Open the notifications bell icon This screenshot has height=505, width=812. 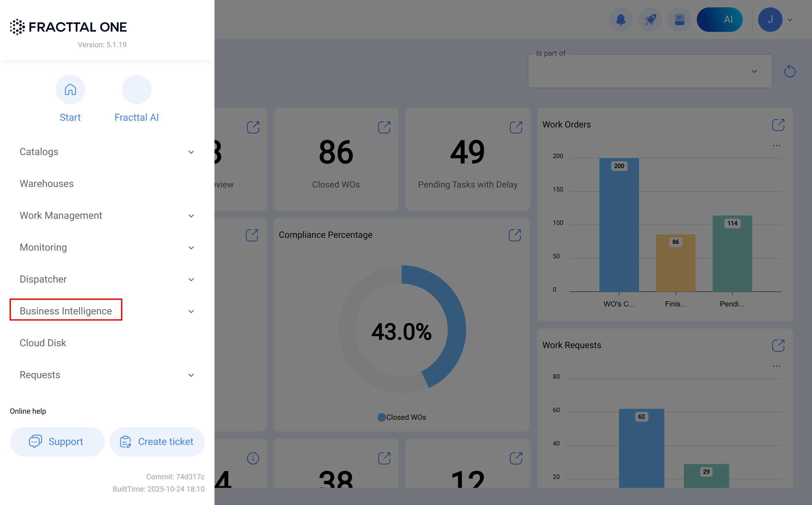[x=620, y=20]
